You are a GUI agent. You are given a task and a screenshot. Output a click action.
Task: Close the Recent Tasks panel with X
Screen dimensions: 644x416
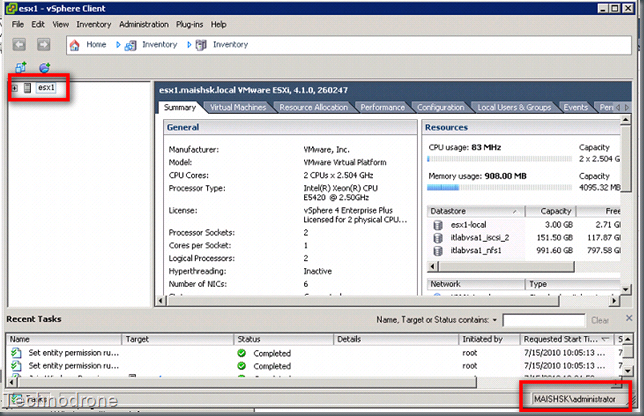[x=629, y=318]
